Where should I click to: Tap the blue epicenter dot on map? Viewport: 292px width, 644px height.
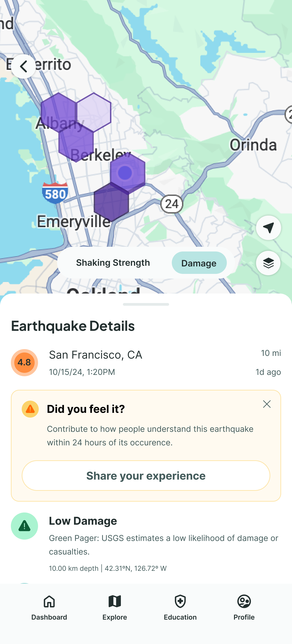click(125, 172)
